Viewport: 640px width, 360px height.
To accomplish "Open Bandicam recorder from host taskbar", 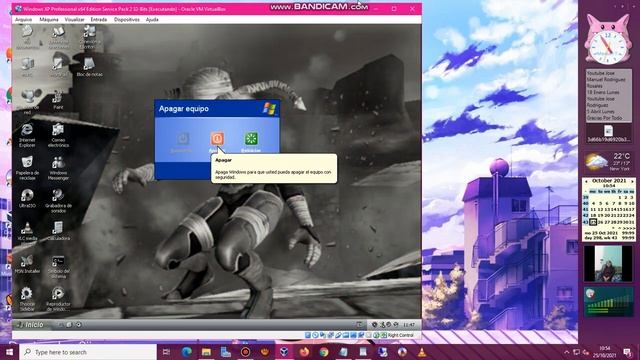I will pos(245,352).
